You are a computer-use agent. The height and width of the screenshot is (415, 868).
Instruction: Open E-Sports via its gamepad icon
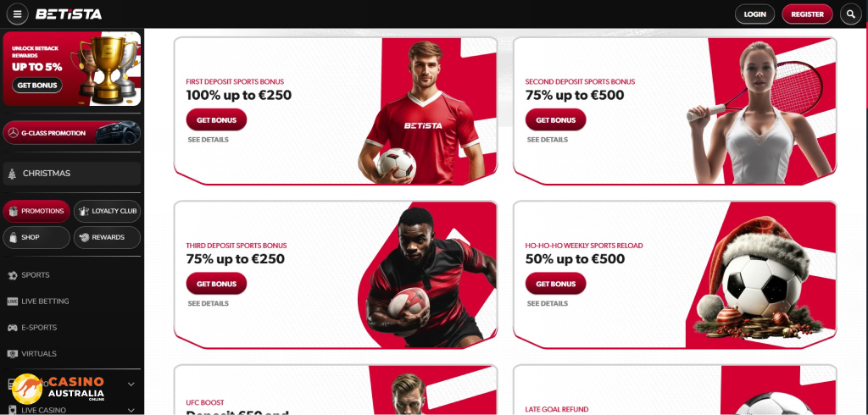coord(12,328)
